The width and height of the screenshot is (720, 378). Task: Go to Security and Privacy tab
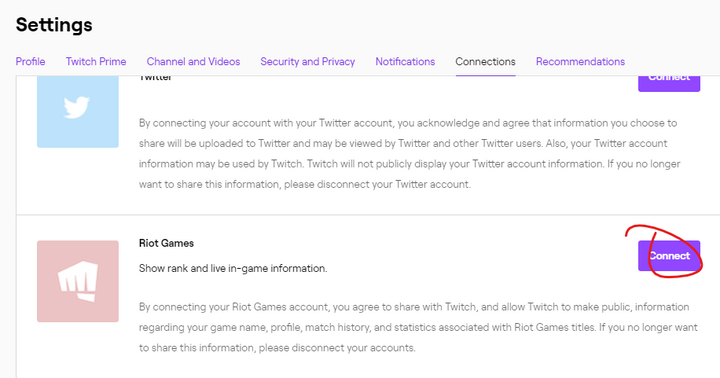(308, 62)
